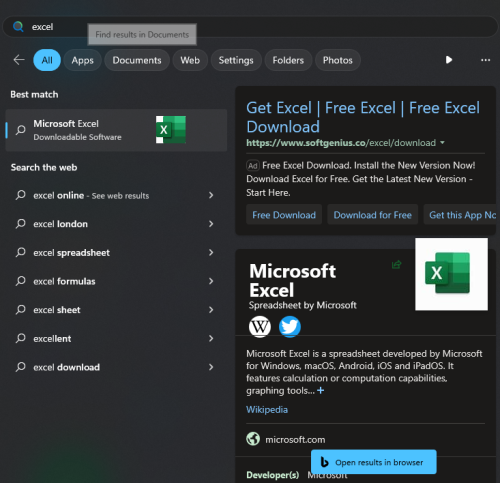
Task: Open the Wikipedia round icon
Action: (260, 327)
